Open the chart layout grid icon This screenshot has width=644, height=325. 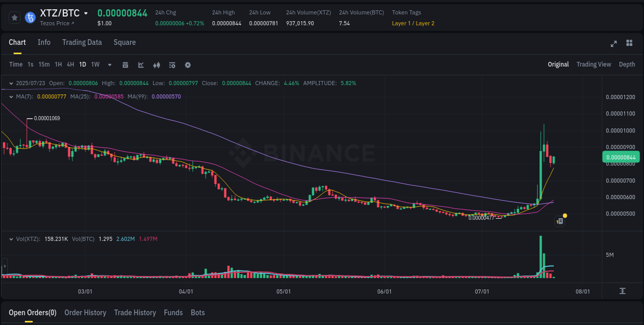point(629,44)
